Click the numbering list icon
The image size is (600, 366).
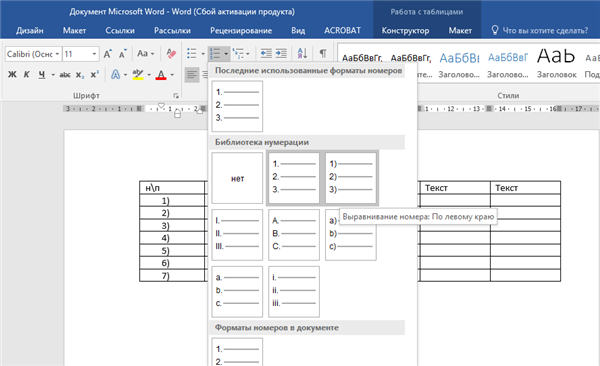pyautogui.click(x=215, y=54)
